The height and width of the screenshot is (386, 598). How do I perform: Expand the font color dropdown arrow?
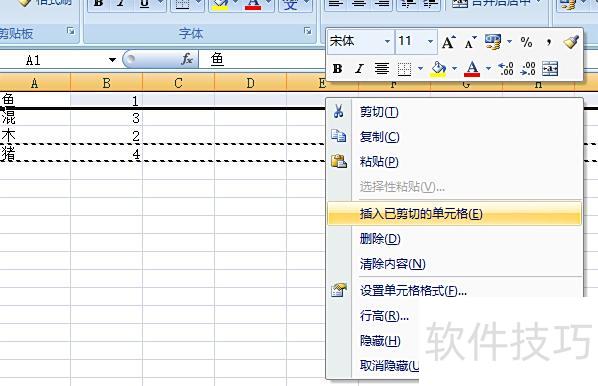pos(488,69)
